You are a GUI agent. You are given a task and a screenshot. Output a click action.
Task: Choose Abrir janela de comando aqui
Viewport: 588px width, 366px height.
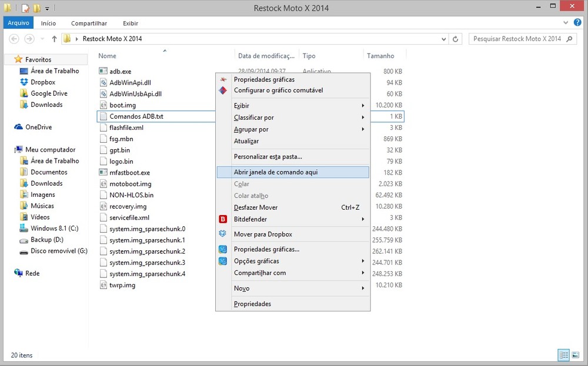275,172
